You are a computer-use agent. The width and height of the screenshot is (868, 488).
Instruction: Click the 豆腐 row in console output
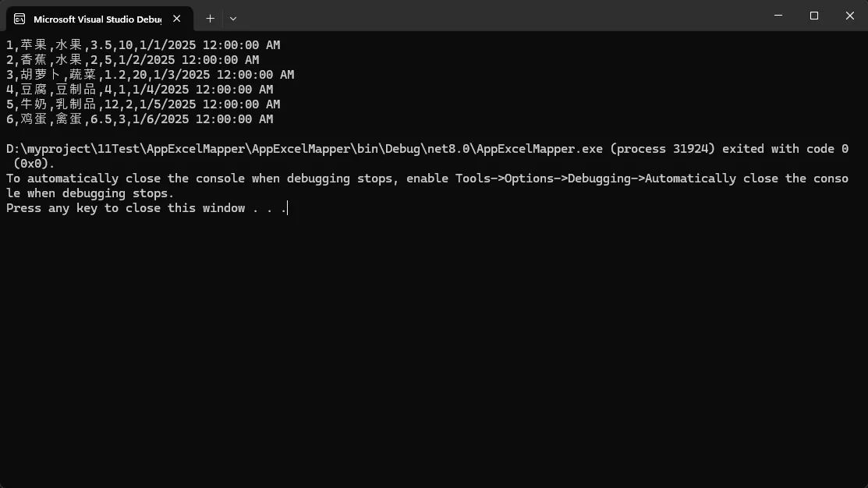(139, 90)
